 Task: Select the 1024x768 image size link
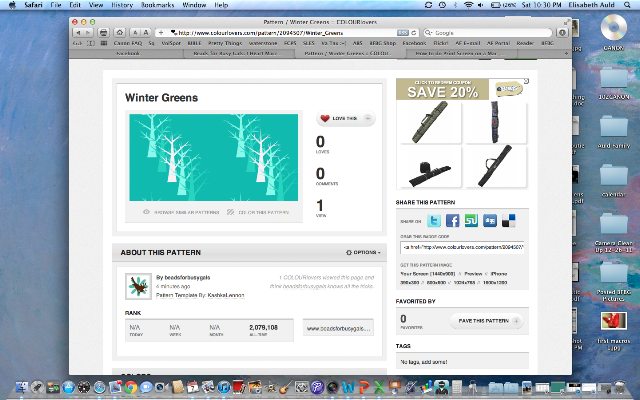click(x=464, y=282)
